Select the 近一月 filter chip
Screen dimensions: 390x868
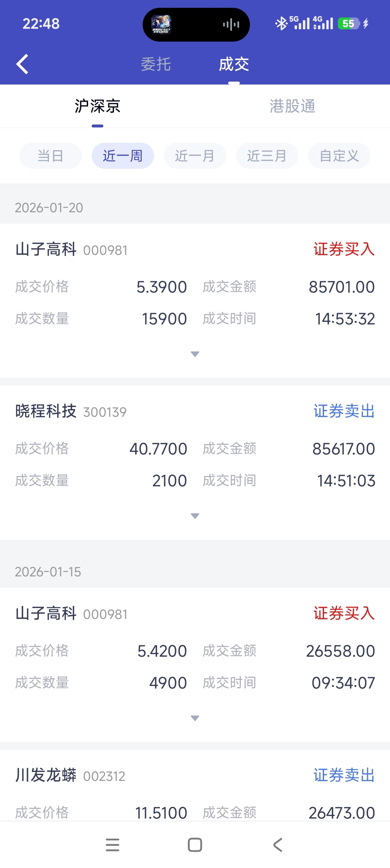pyautogui.click(x=195, y=156)
